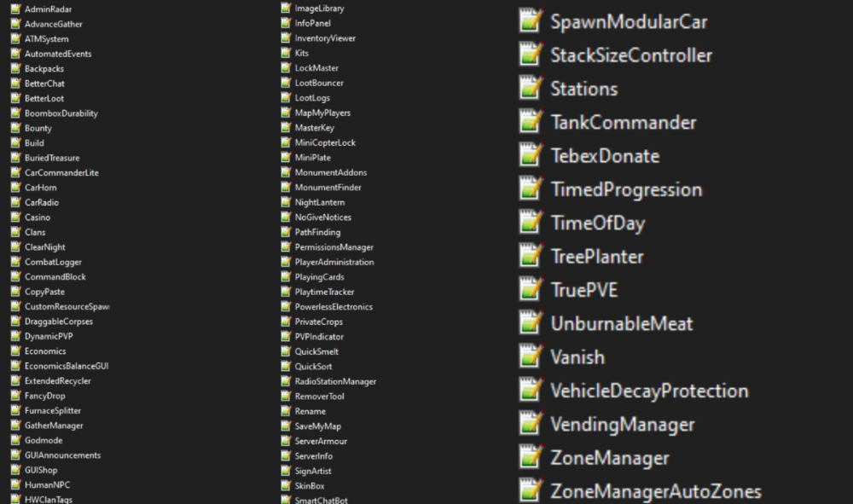Select the HumanNPC file name
The width and height of the screenshot is (853, 504).
click(46, 484)
